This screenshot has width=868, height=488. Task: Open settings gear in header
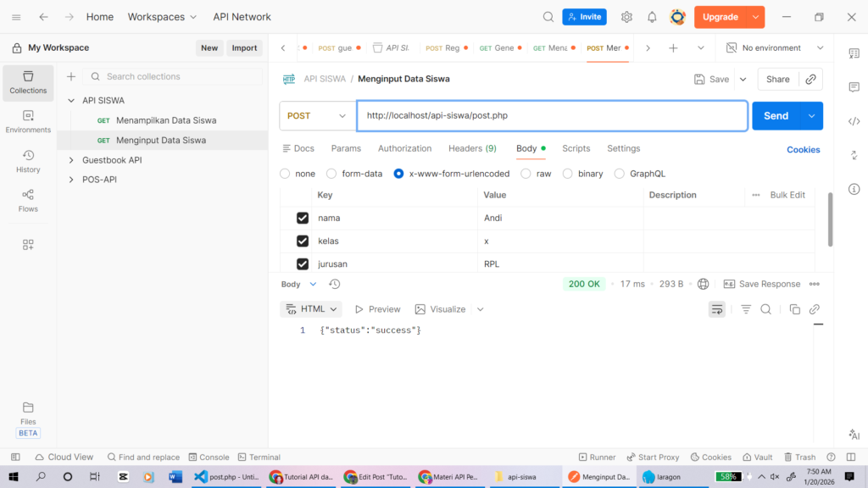pyautogui.click(x=626, y=17)
